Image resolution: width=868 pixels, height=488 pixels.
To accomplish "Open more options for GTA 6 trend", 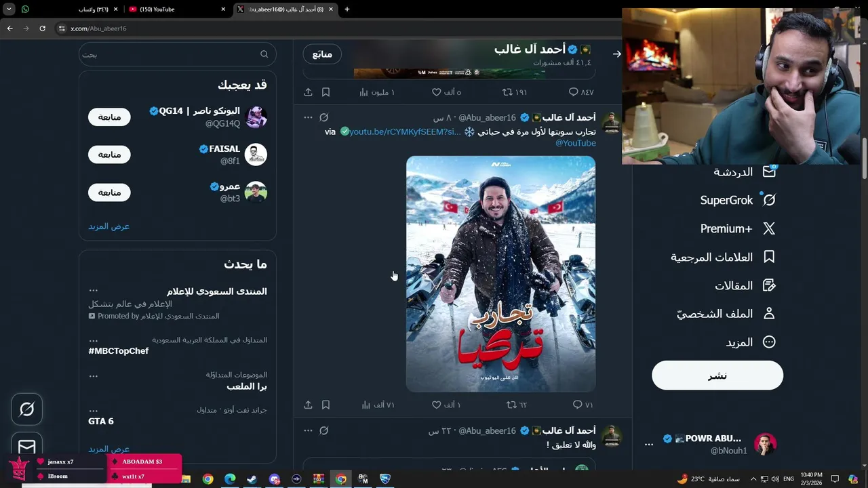I will [x=94, y=410].
